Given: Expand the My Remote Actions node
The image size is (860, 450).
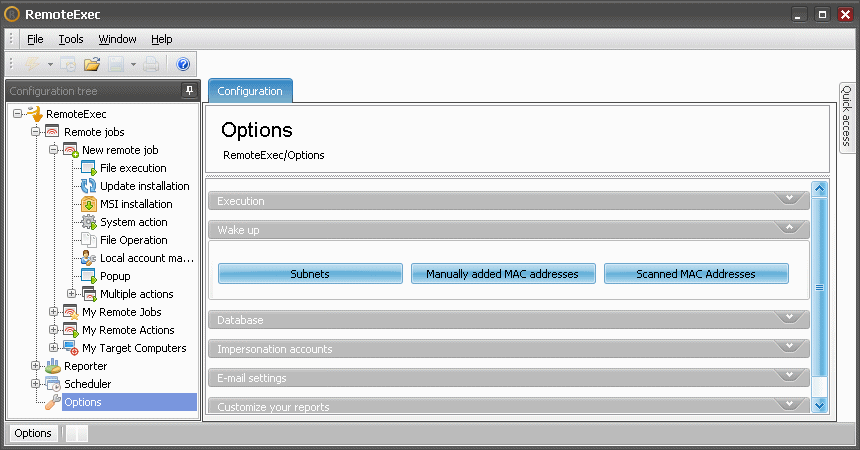Looking at the screenshot, I should (54, 330).
